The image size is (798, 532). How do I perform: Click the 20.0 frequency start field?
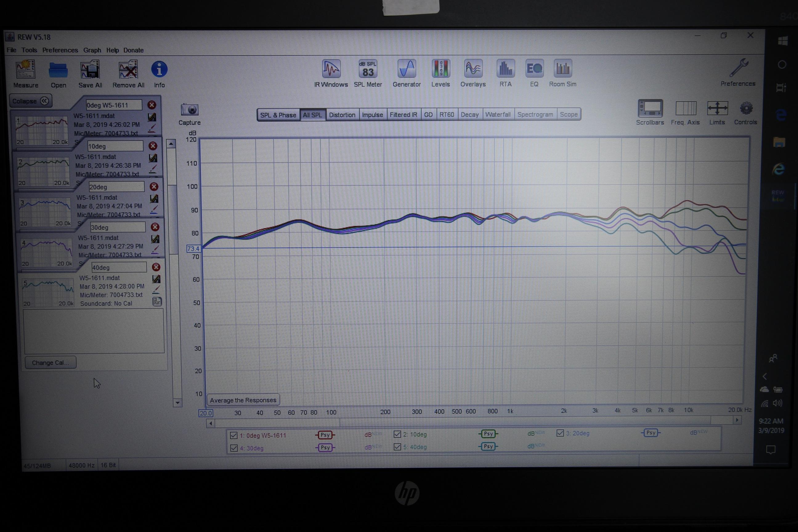click(x=205, y=413)
